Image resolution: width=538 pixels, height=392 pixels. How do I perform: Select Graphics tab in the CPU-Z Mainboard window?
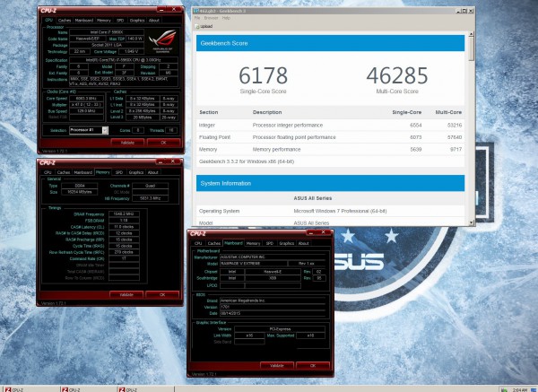pyautogui.click(x=287, y=243)
